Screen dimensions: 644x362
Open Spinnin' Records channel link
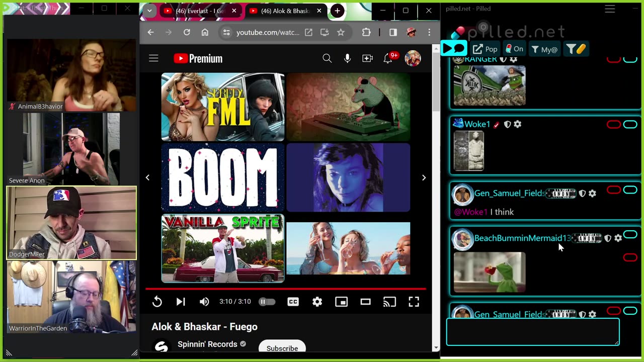coord(207,344)
